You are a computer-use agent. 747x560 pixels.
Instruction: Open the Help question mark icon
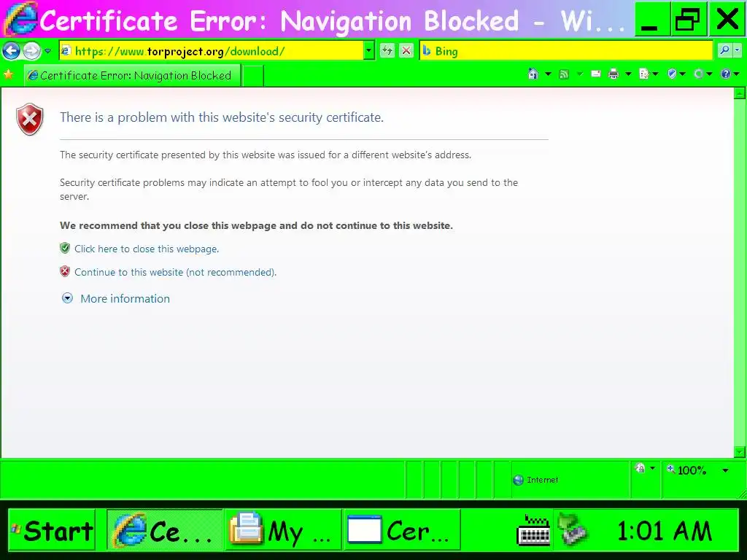[726, 74]
